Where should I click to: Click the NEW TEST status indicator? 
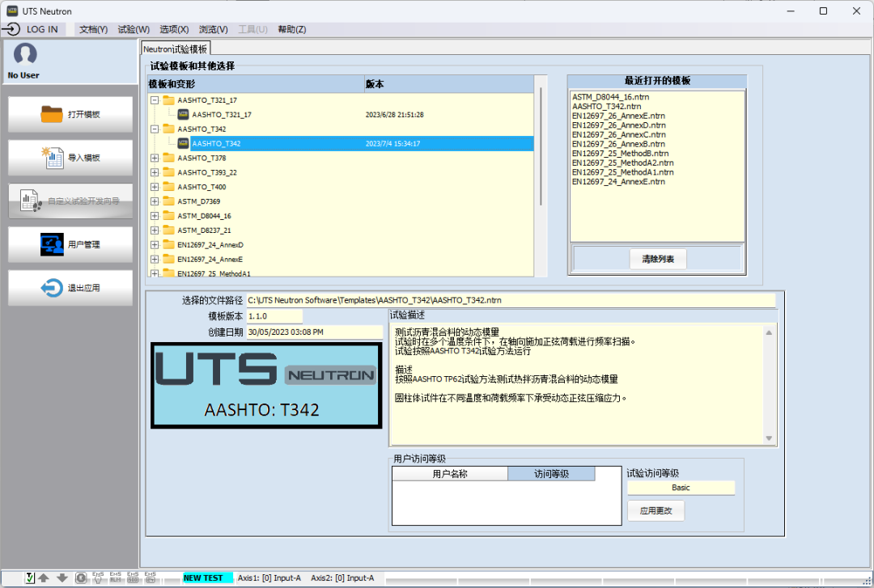207,578
